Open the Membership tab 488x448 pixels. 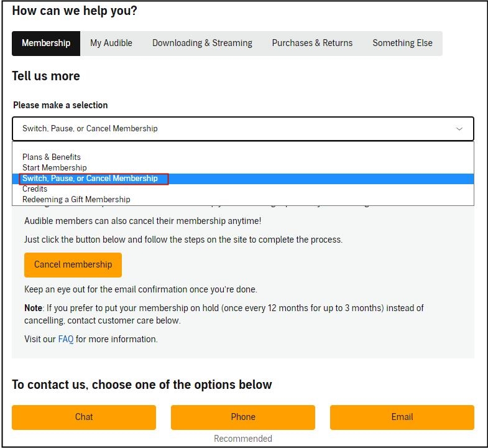(x=46, y=44)
